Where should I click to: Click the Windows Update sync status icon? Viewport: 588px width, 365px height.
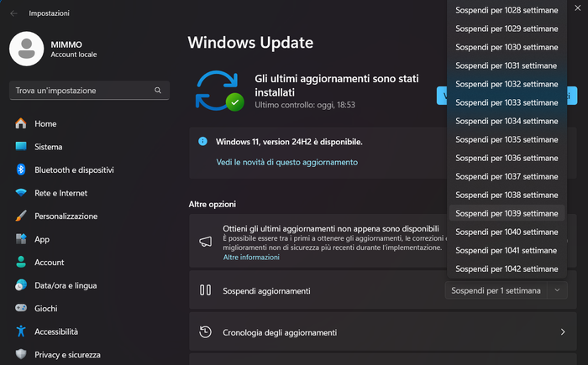point(219,91)
